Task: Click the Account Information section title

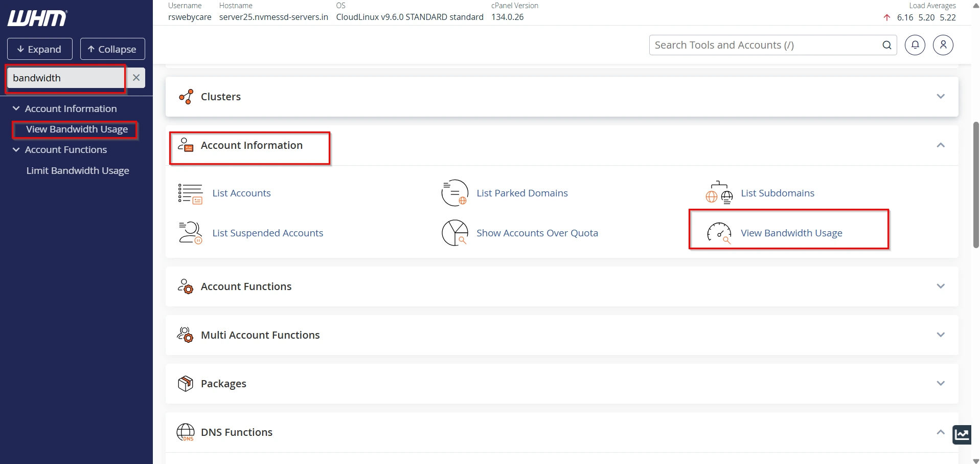Action: coord(252,145)
